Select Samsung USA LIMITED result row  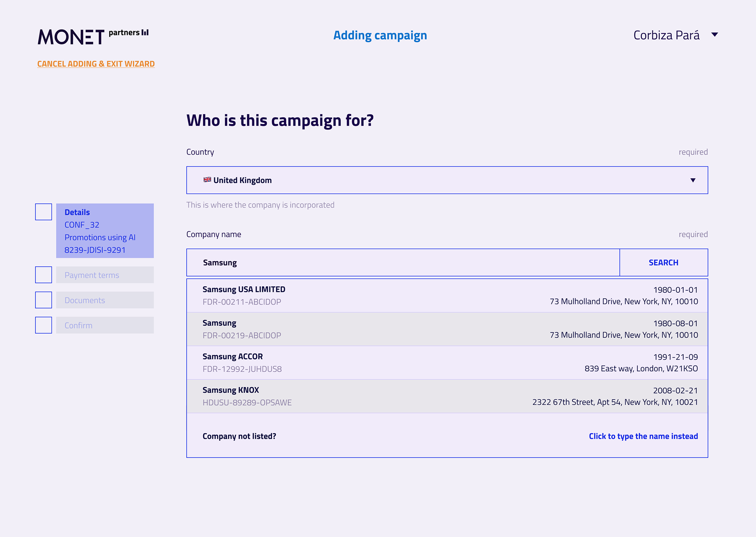click(x=447, y=296)
